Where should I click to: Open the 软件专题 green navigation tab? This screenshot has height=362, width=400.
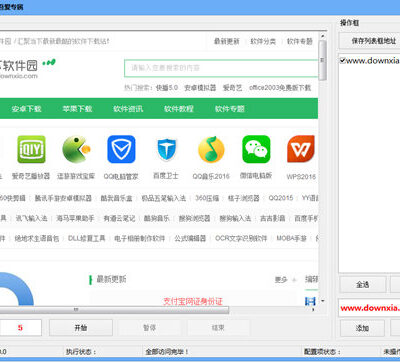(230, 109)
